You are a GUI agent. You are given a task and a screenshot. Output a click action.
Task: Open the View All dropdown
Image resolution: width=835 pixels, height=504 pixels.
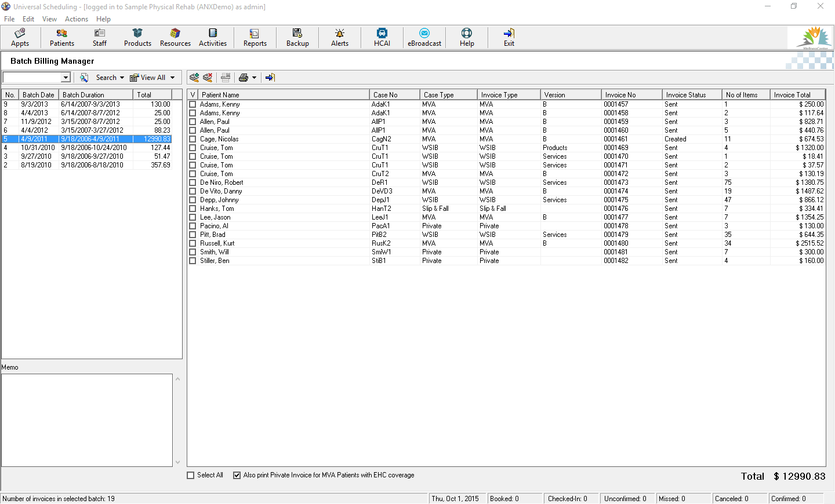coord(173,77)
